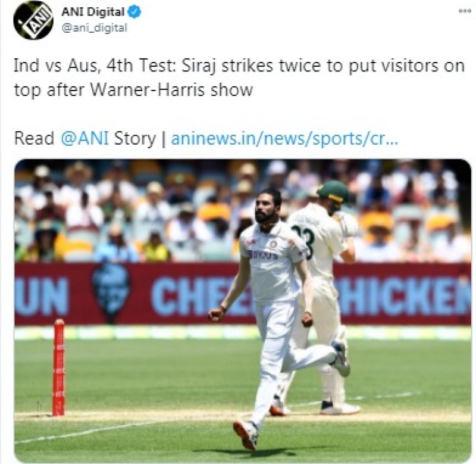Click the 'UN' letters on the ad board
This screenshot has height=464, width=476.
(41, 296)
